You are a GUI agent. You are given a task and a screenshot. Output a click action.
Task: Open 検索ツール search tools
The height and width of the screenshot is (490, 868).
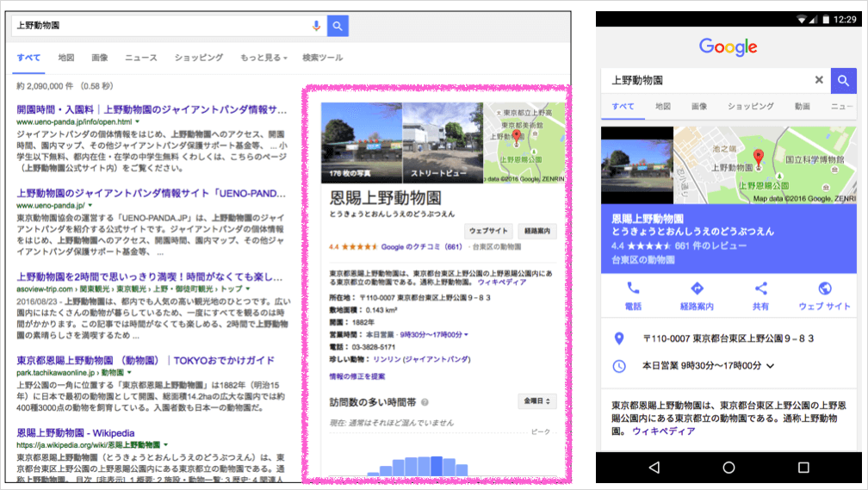click(323, 58)
